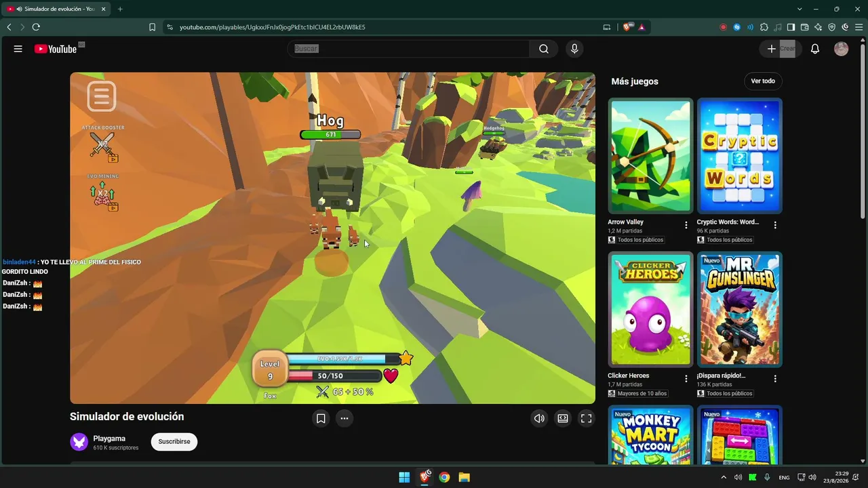Open the browser main hamburger menu
The height and width of the screenshot is (488, 868).
[x=859, y=27]
